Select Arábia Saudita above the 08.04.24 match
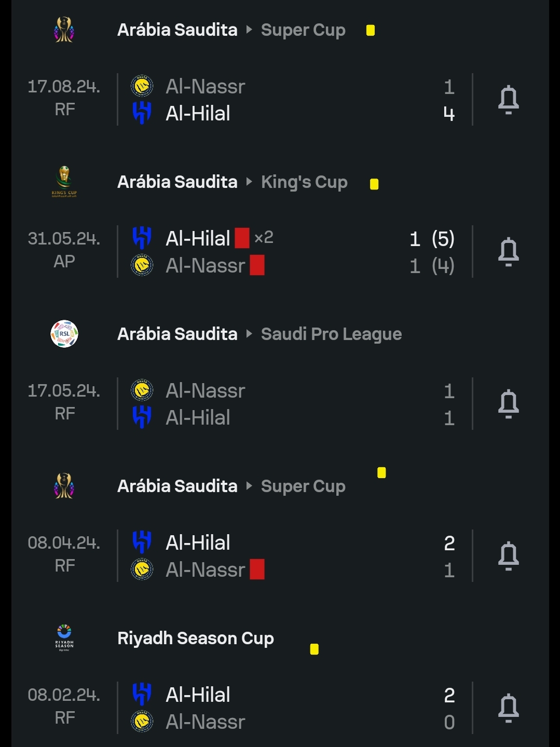This screenshot has width=560, height=747. point(177,486)
